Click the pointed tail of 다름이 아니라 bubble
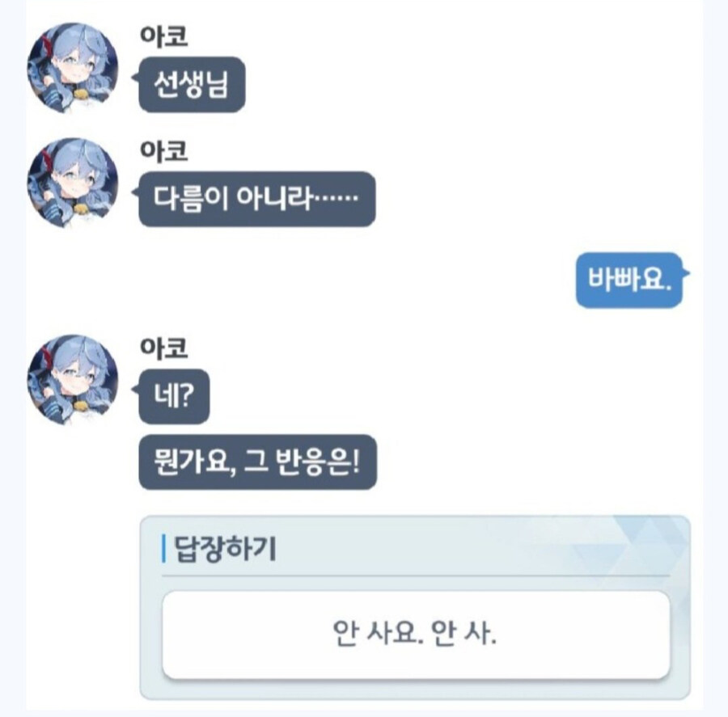Viewport: 728px width, 717px height. [135, 192]
